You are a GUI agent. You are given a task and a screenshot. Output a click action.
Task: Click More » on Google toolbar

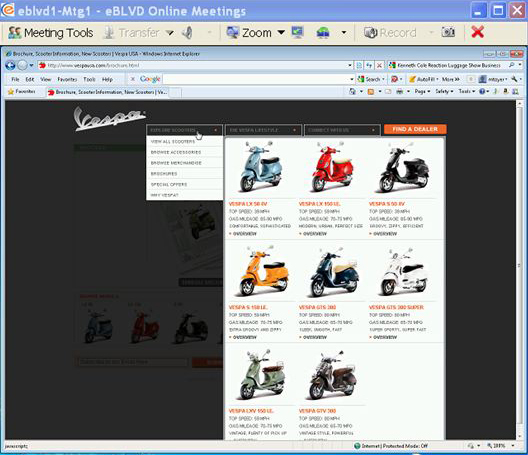451,79
